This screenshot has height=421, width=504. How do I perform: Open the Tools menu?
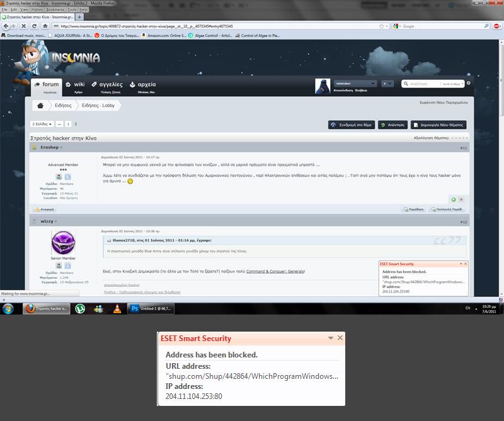(72, 9)
